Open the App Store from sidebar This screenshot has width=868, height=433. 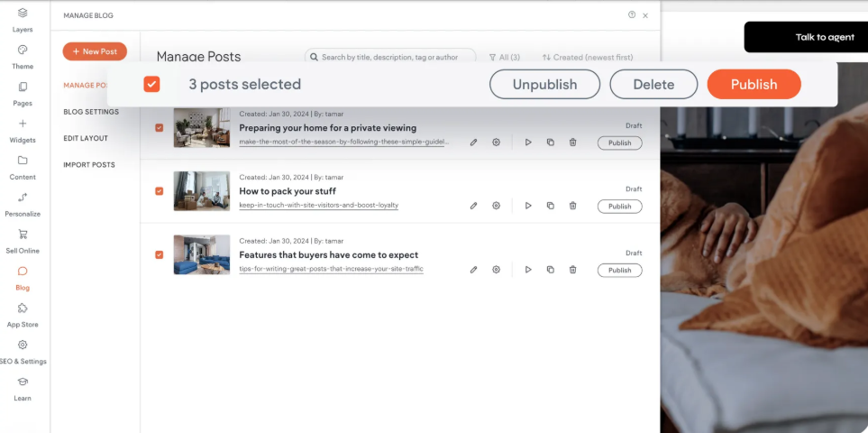coord(23,314)
